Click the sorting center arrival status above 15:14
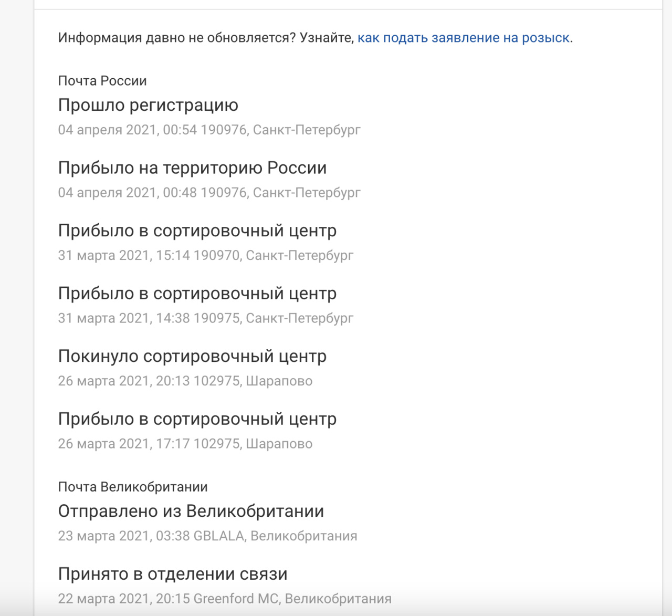Image resolution: width=672 pixels, height=616 pixels. coord(197,231)
